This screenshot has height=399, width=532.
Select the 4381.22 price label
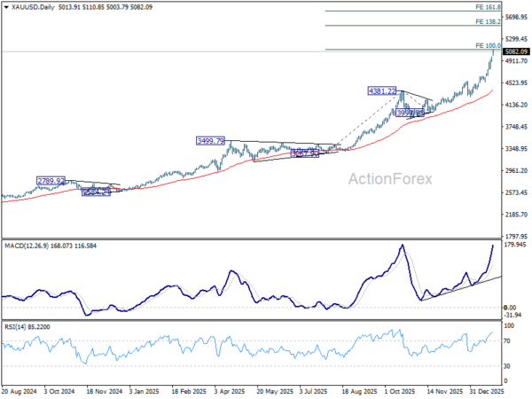tap(382, 91)
